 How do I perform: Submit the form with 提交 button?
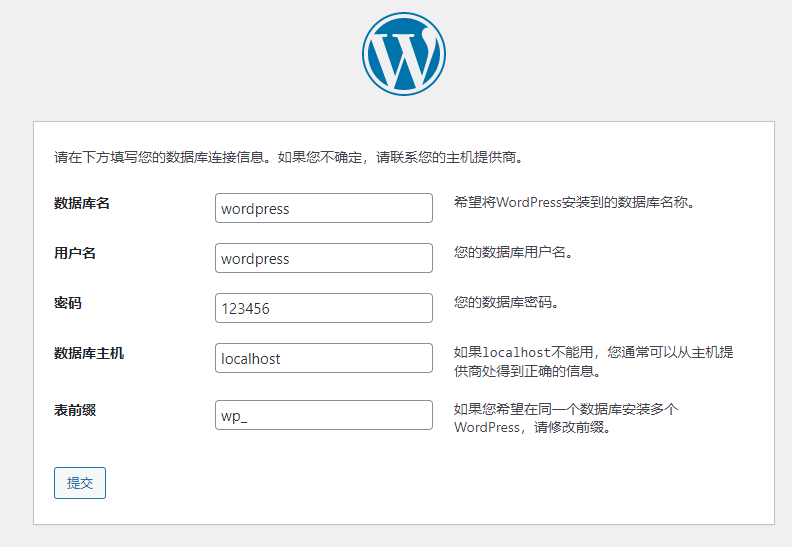[80, 483]
